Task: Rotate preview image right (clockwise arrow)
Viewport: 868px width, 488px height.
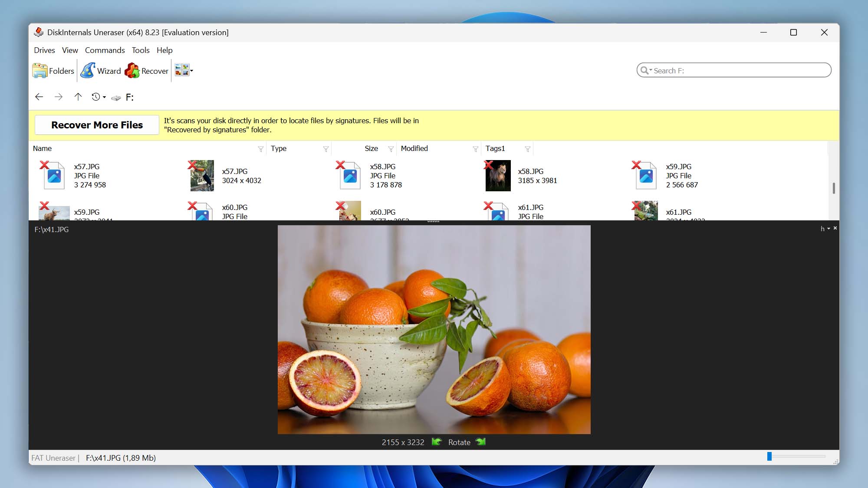Action: [x=480, y=442]
